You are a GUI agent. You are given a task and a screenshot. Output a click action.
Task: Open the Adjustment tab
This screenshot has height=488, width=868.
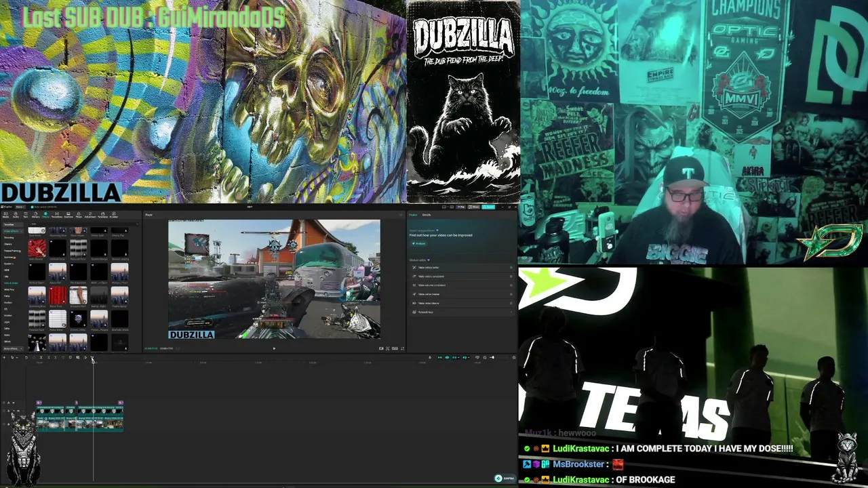(x=90, y=216)
